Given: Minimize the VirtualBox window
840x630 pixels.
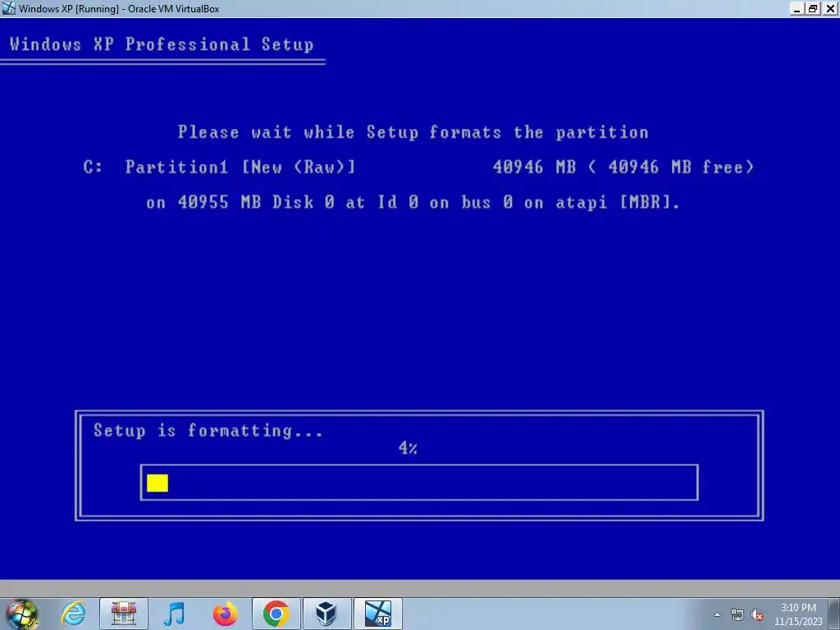Looking at the screenshot, I should [797, 8].
